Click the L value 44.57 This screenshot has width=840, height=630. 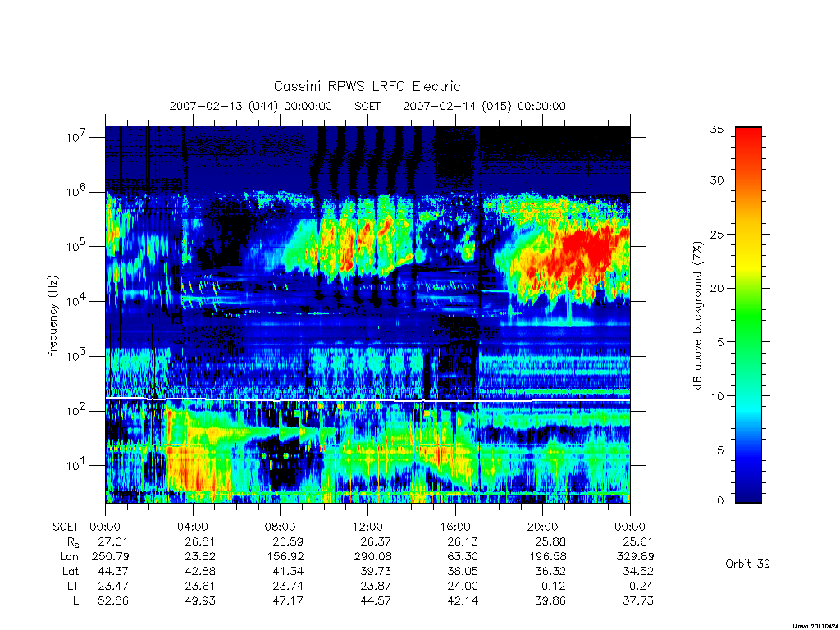375,601
